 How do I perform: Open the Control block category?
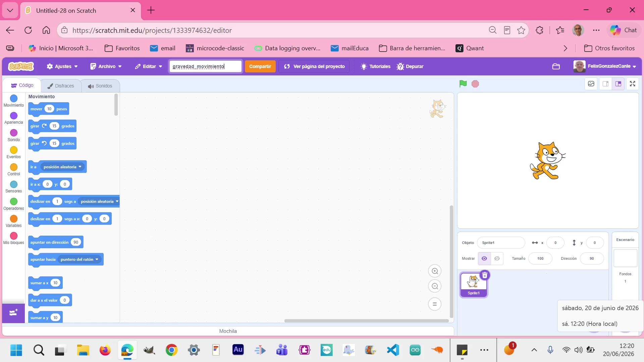(x=14, y=170)
